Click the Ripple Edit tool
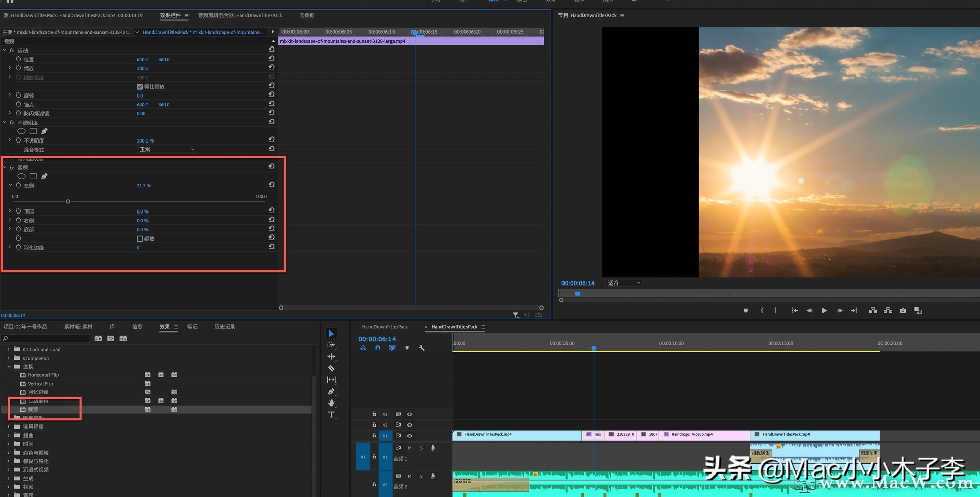 click(331, 357)
